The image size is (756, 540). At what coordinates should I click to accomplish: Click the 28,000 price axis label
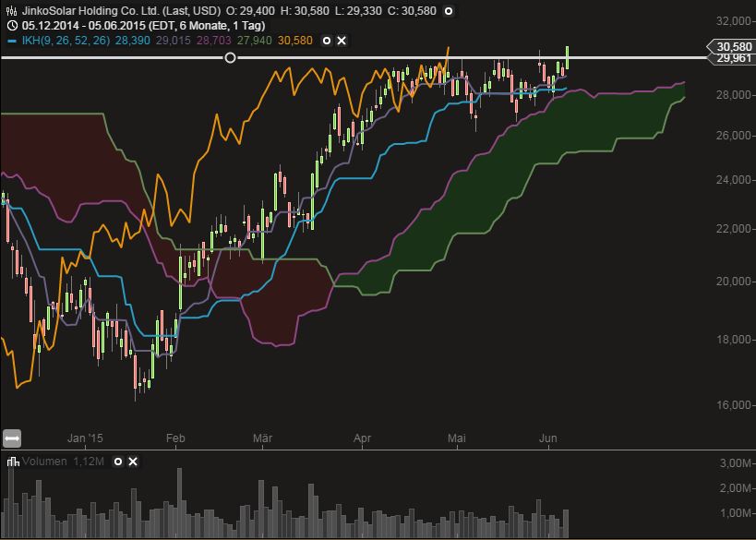pyautogui.click(x=733, y=95)
